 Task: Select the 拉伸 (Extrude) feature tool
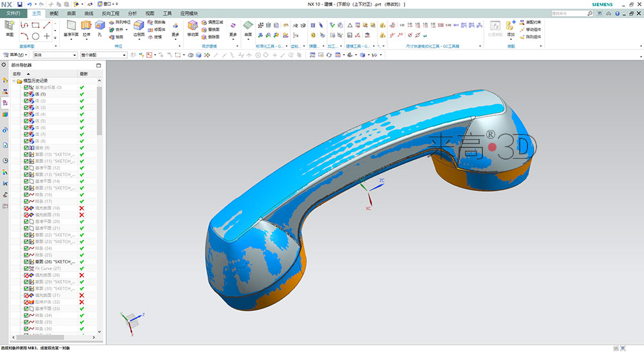coord(86,27)
